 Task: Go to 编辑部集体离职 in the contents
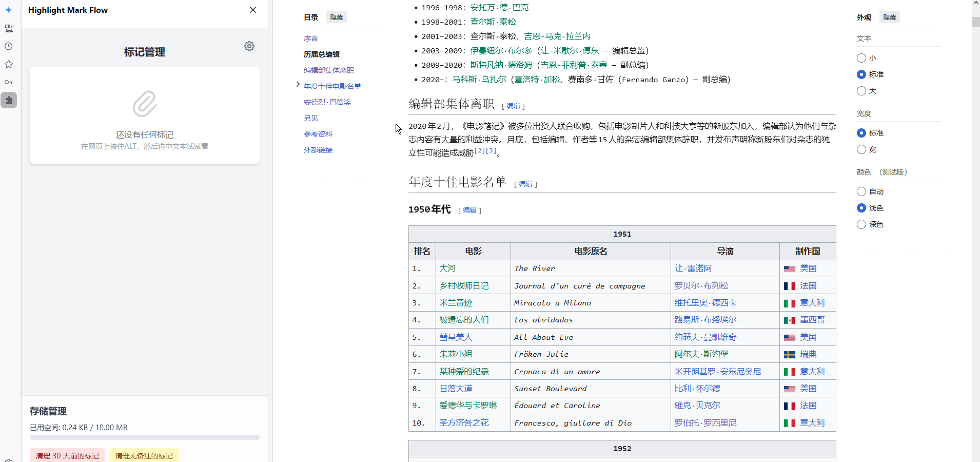[328, 70]
